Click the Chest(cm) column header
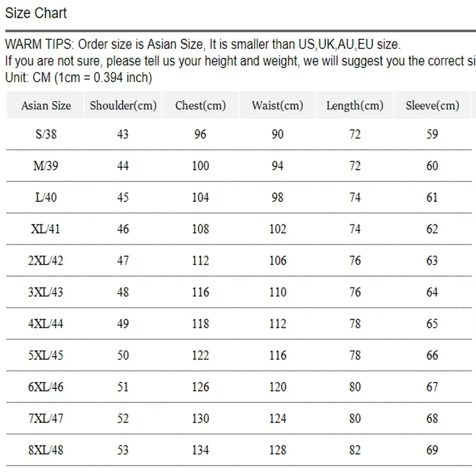Screen dimensions: 476x476 201,106
